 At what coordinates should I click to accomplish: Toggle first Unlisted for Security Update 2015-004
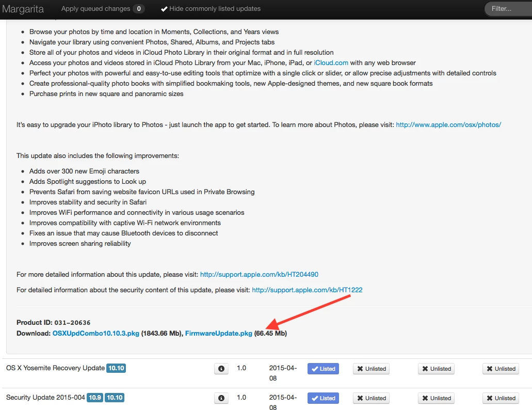(x=371, y=398)
